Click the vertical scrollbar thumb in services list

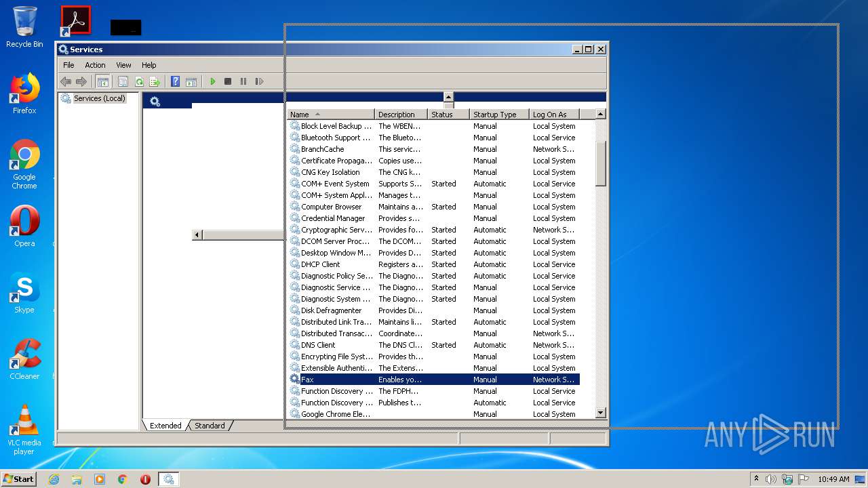pos(600,163)
